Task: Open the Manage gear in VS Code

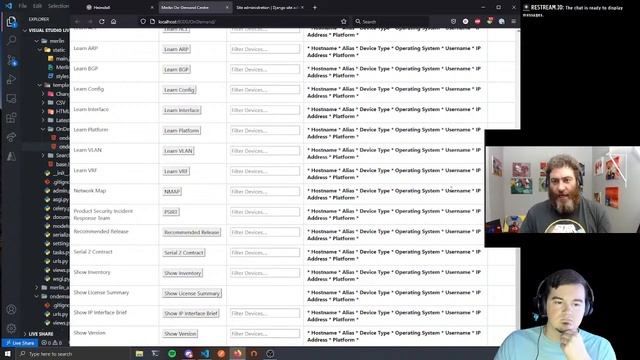Action: coord(11,328)
